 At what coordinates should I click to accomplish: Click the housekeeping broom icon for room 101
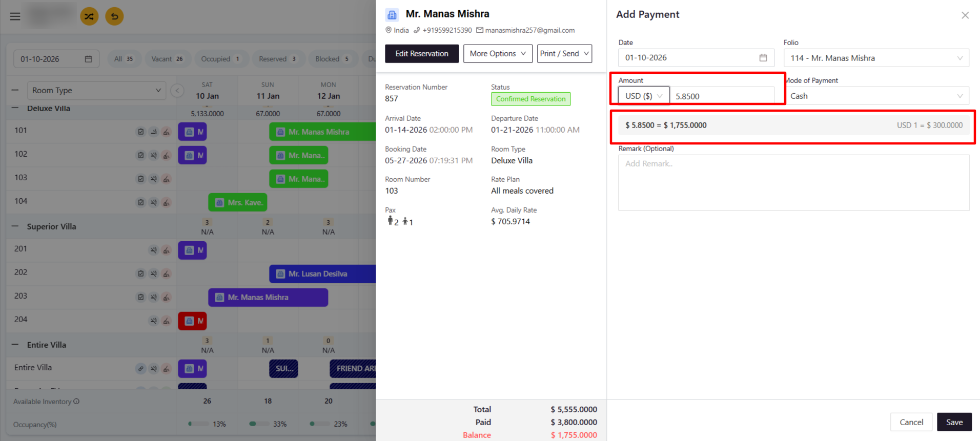pyautogui.click(x=167, y=132)
